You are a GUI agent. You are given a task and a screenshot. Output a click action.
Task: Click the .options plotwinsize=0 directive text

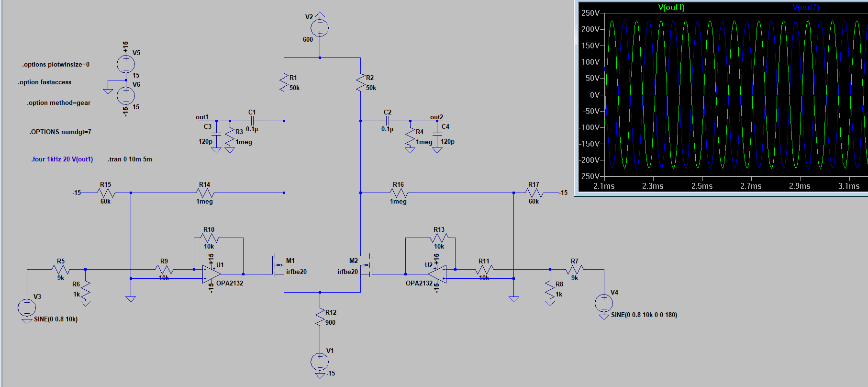click(56, 65)
